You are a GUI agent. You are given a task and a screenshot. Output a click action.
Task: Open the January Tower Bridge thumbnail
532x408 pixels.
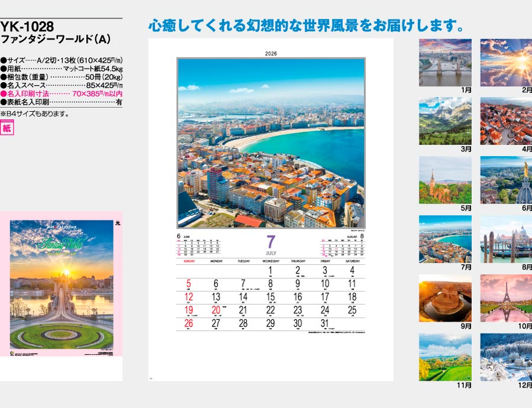445,63
